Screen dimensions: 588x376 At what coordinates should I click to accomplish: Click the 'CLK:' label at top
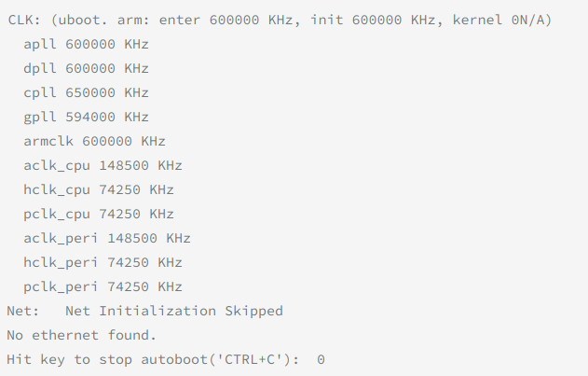pos(24,20)
